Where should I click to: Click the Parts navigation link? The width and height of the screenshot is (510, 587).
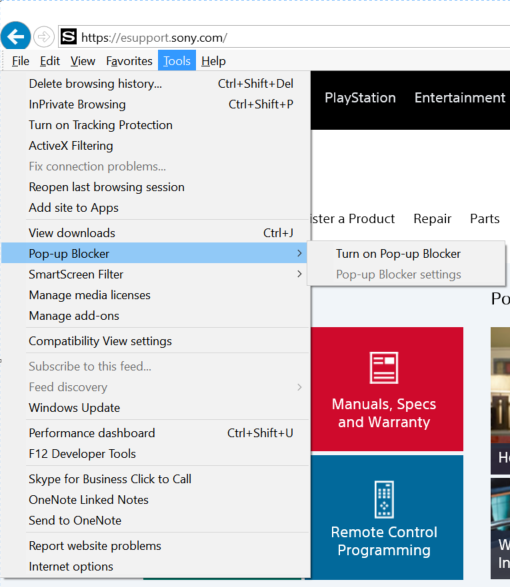485,218
